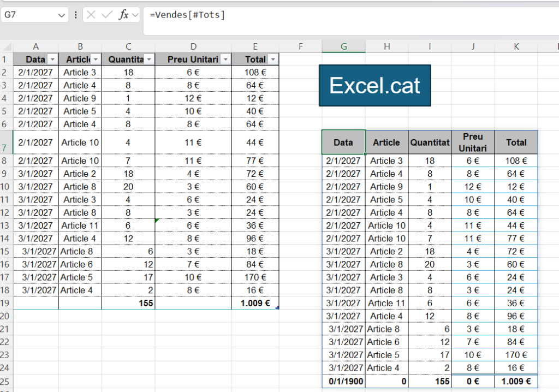Select the 12 € price in column J
This screenshot has width=559, height=392.
(473, 187)
